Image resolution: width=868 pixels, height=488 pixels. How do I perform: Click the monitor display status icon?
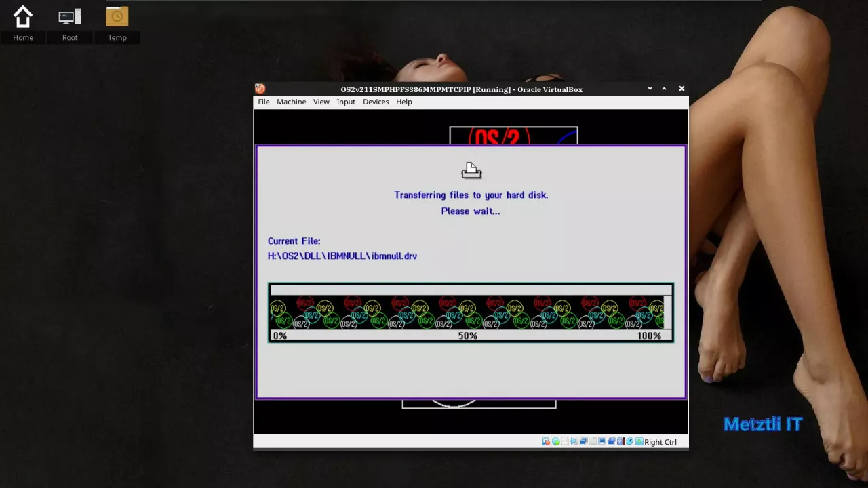[x=602, y=441]
